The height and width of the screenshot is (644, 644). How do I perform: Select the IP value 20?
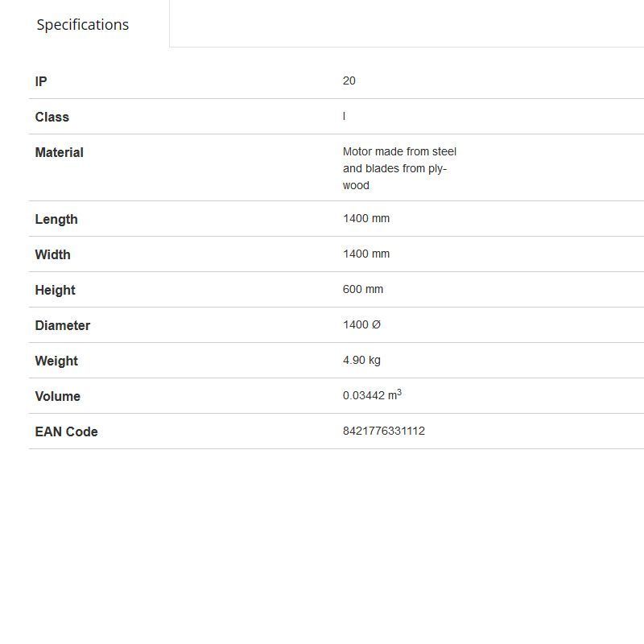(x=349, y=80)
